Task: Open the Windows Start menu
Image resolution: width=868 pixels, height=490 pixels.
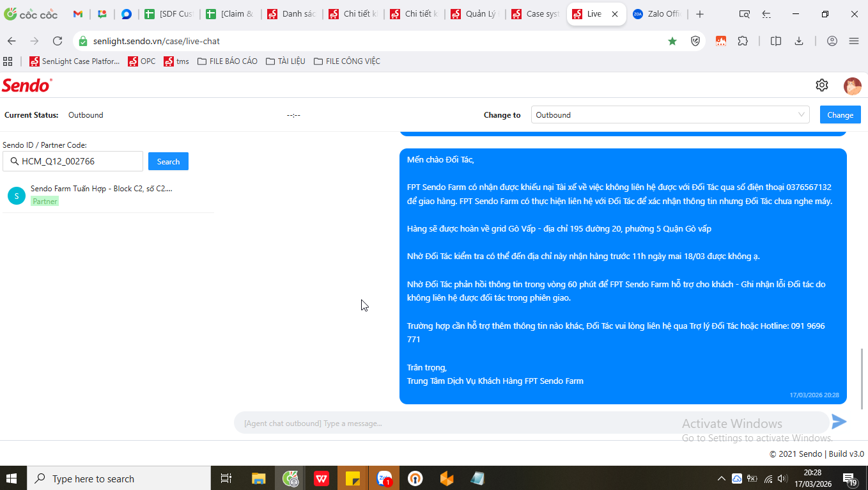Action: [12, 478]
